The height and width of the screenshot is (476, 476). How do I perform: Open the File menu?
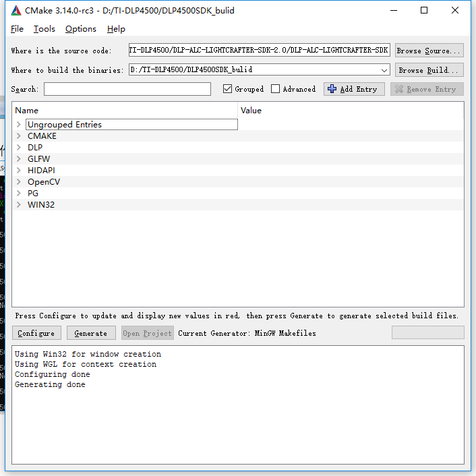pyautogui.click(x=17, y=29)
